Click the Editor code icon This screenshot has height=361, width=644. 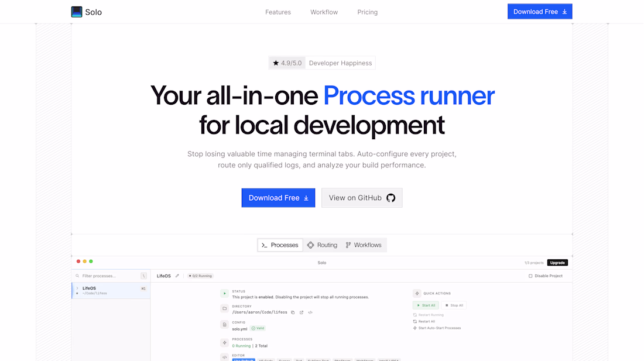224,357
